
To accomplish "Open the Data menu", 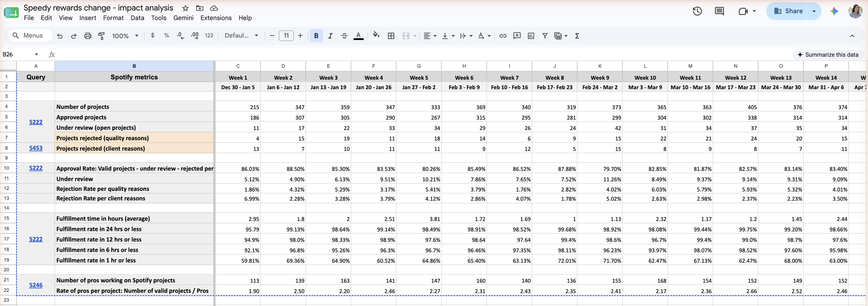I will [x=137, y=18].
